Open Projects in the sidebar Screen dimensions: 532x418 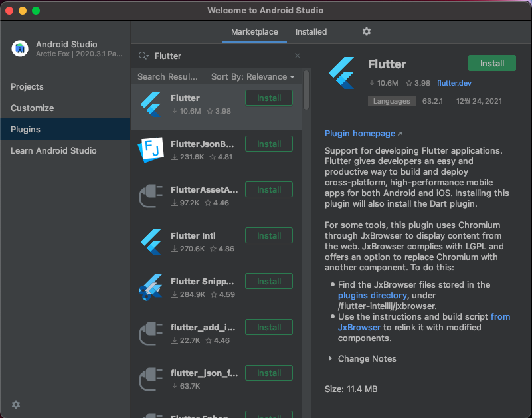click(65, 86)
